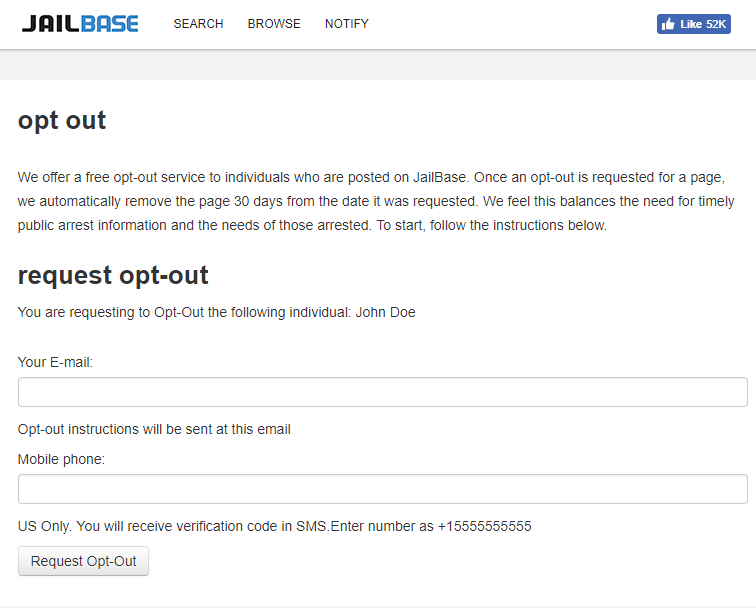Click the '+15555555555' example number
The image size is (756, 608).
484,526
